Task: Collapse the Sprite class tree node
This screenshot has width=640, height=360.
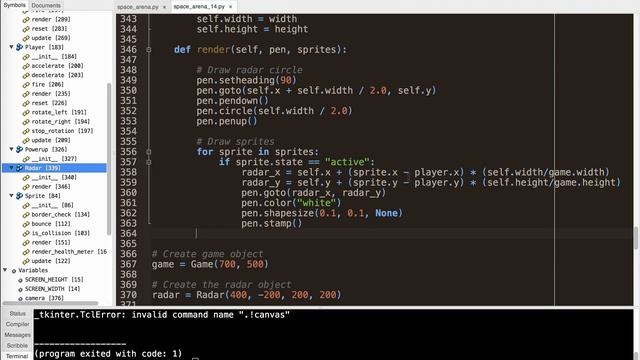Action: [11, 196]
